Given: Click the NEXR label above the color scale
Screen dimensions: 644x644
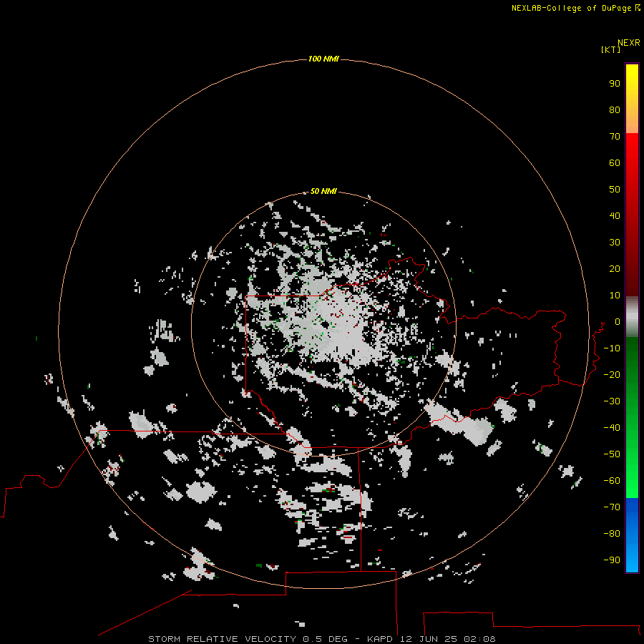Looking at the screenshot, I should (629, 43).
